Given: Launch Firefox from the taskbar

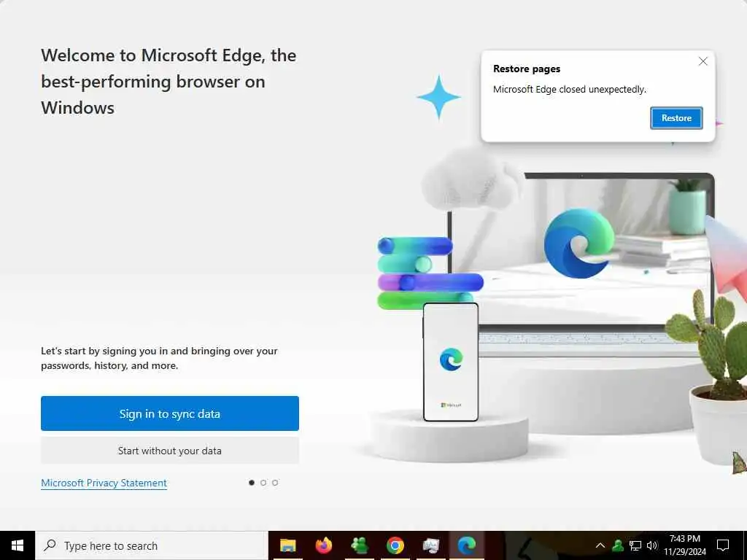Looking at the screenshot, I should (x=323, y=545).
